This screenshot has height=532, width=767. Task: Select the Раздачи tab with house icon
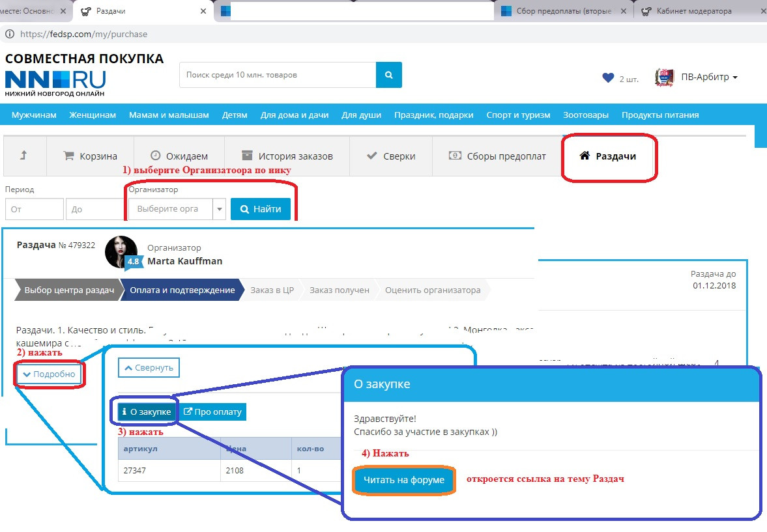pos(608,156)
